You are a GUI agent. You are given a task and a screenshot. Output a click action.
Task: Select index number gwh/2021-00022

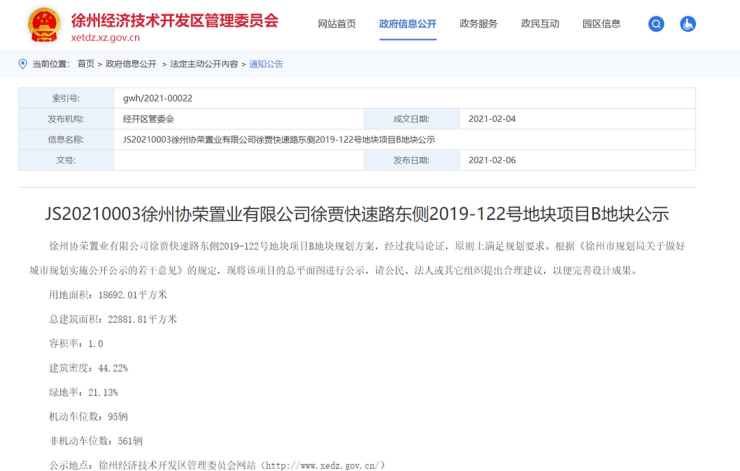click(158, 98)
